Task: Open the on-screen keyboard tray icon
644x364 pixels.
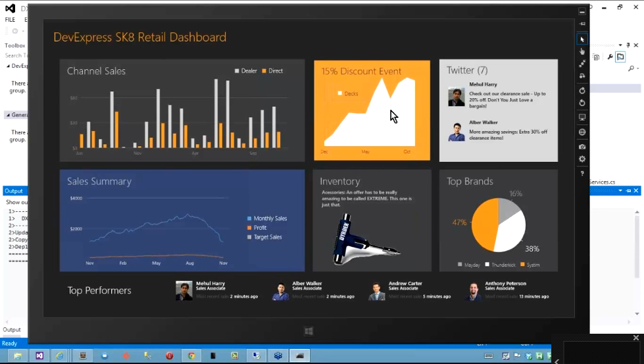Action: [488, 356]
